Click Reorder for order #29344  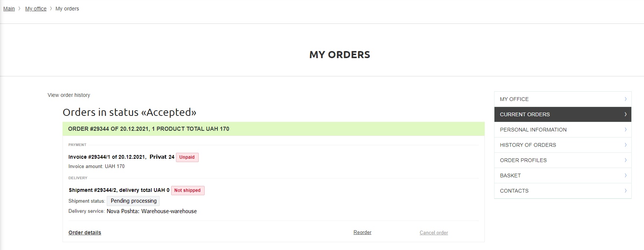pos(362,232)
